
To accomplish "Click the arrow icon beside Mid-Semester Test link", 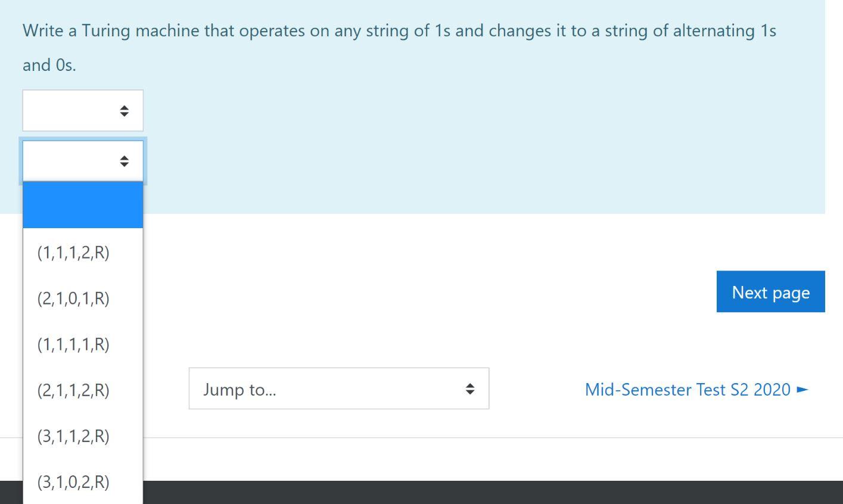I will [x=801, y=390].
